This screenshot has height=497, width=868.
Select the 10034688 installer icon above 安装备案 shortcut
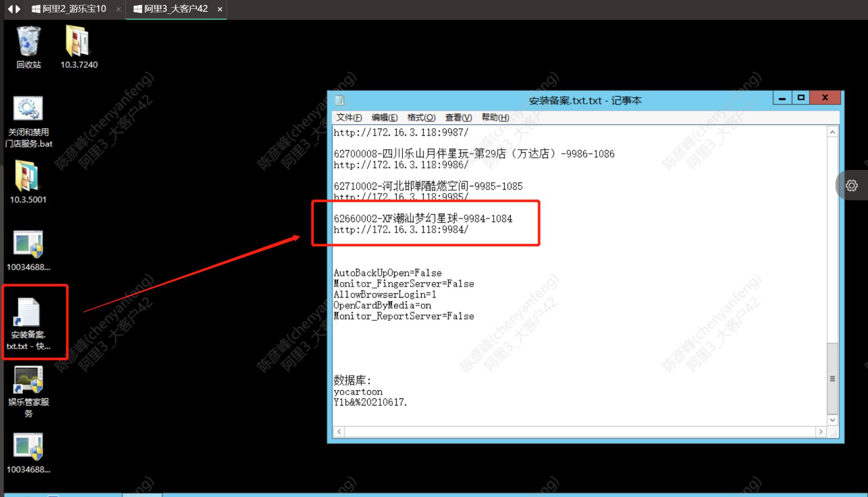(x=28, y=250)
